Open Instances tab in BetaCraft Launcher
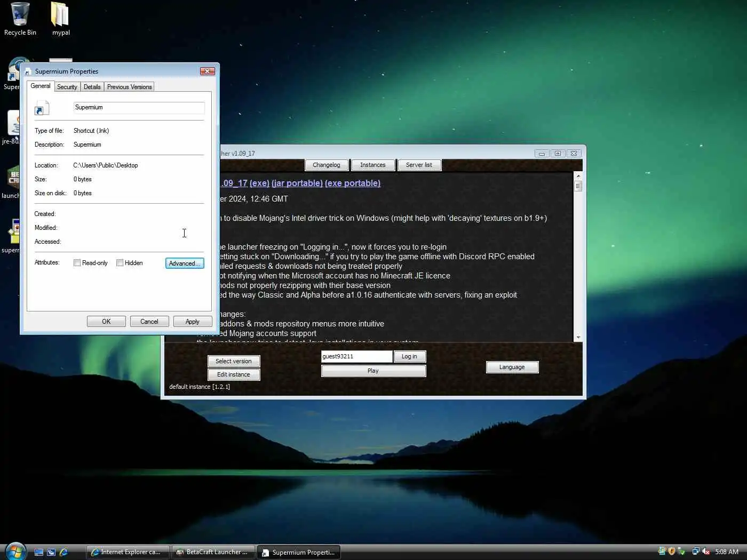 coord(373,165)
